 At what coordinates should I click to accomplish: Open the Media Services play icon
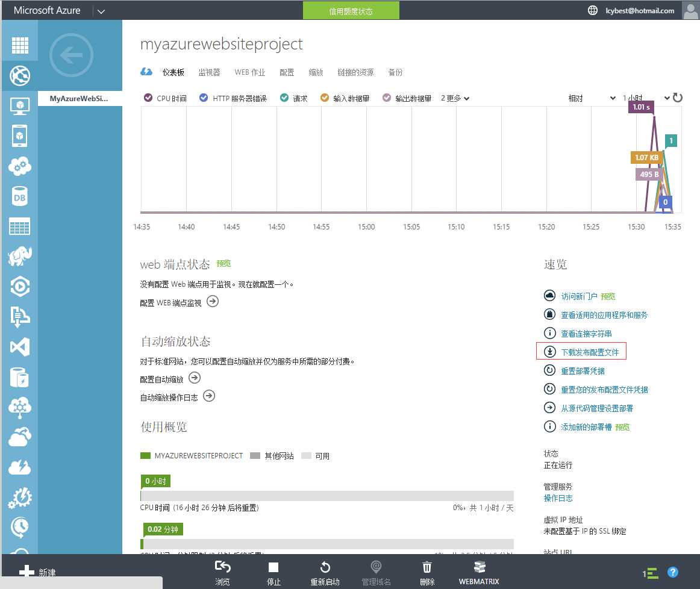coord(20,287)
